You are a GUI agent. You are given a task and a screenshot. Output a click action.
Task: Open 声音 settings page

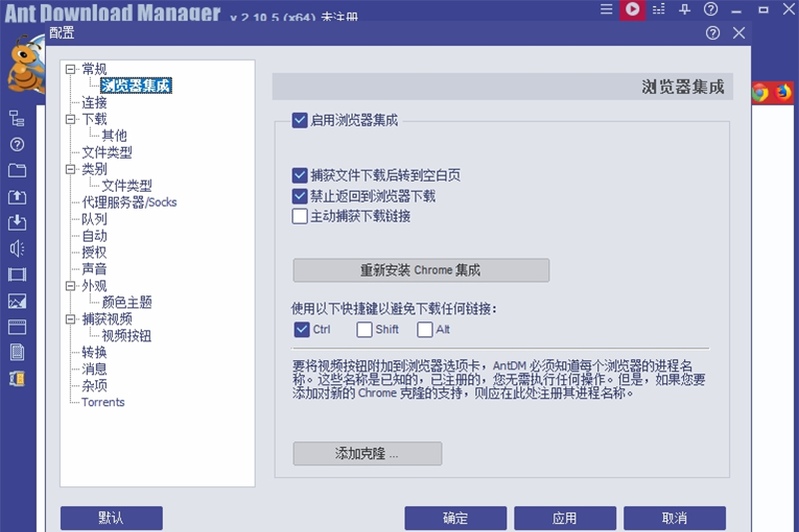94,268
